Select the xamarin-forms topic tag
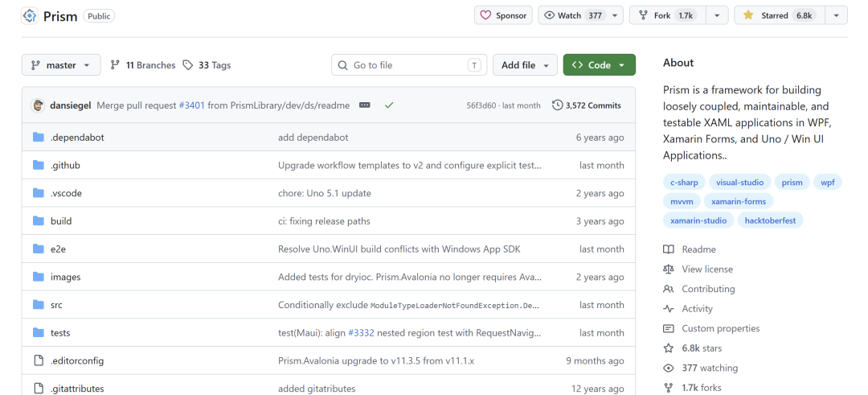This screenshot has width=868, height=395. pyautogui.click(x=739, y=201)
